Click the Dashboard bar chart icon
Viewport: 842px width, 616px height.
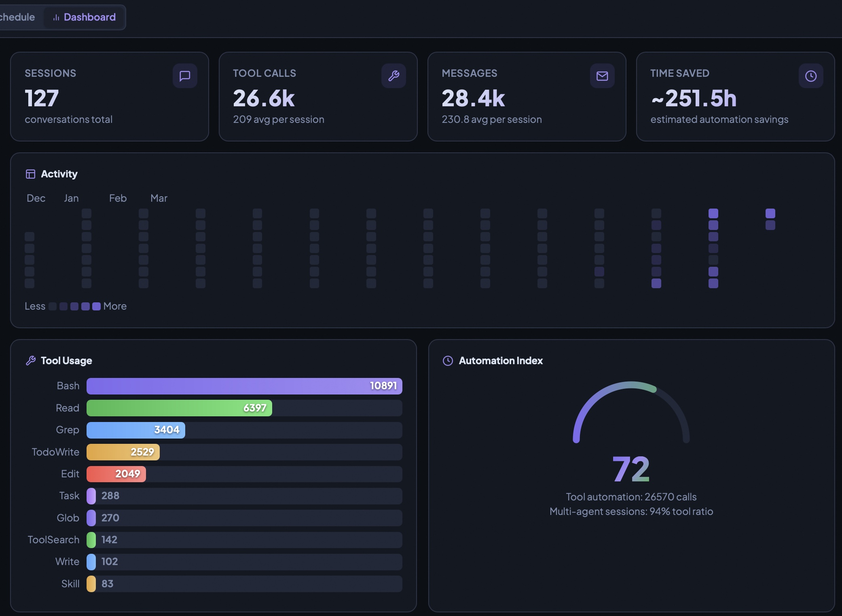(56, 17)
